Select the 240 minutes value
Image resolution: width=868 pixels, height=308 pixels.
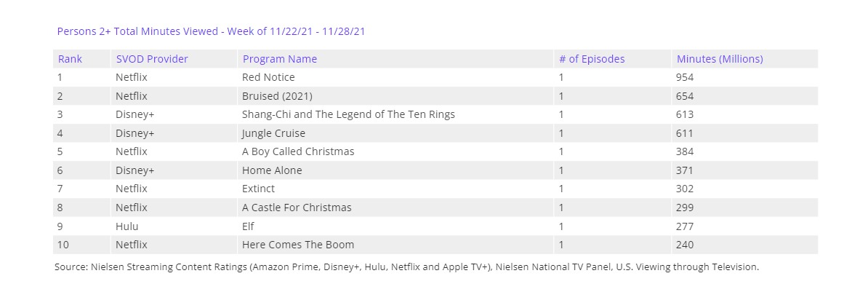coord(684,245)
